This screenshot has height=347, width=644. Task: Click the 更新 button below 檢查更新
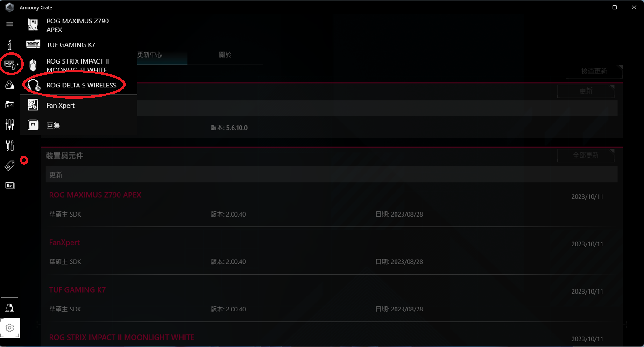(x=586, y=91)
